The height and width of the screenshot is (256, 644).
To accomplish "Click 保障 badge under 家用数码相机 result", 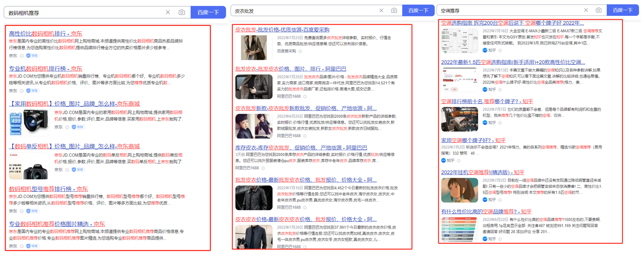I will 78,127.
